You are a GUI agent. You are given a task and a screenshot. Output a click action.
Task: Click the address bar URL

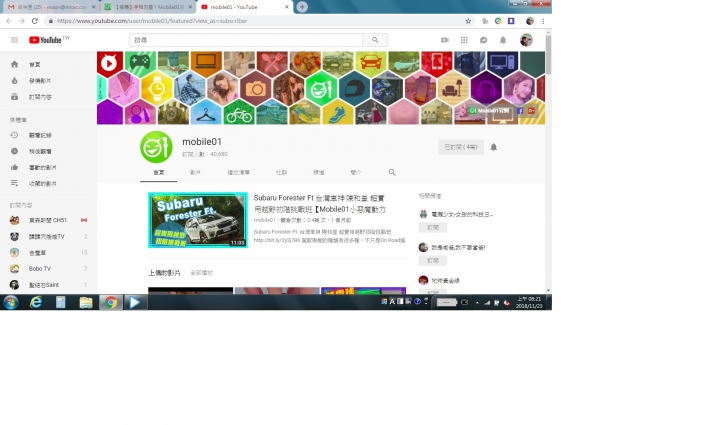pos(152,21)
